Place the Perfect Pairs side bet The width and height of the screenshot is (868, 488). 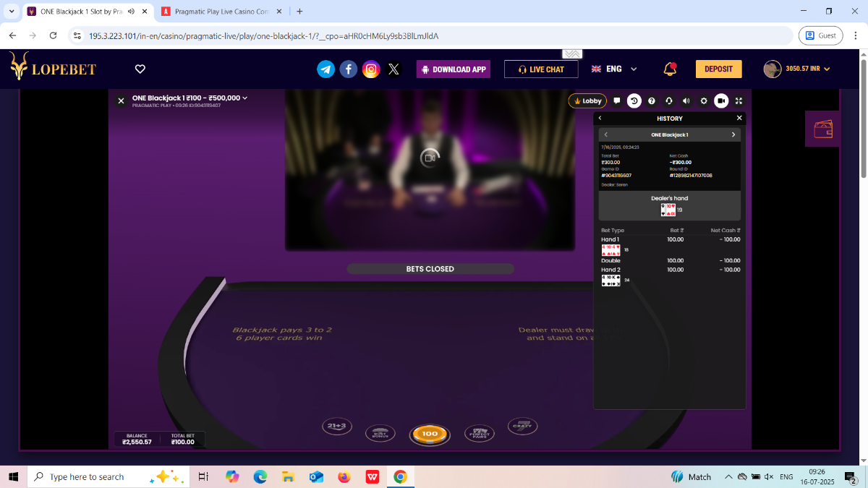pos(479,433)
